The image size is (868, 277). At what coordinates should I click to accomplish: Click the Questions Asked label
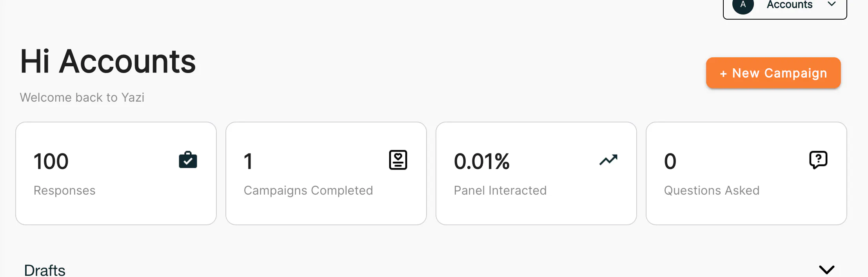click(x=712, y=190)
